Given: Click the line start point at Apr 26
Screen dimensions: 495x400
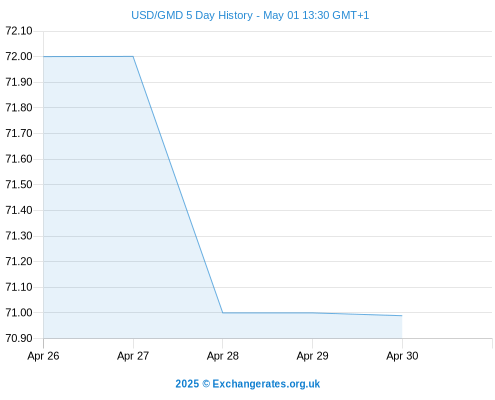Looking at the screenshot, I should coord(44,56).
